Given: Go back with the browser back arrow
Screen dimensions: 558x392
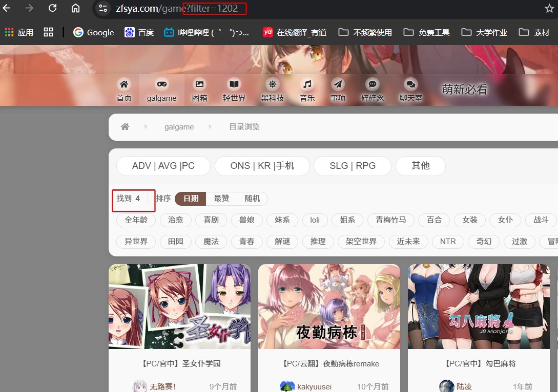Looking at the screenshot, I should [x=7, y=8].
